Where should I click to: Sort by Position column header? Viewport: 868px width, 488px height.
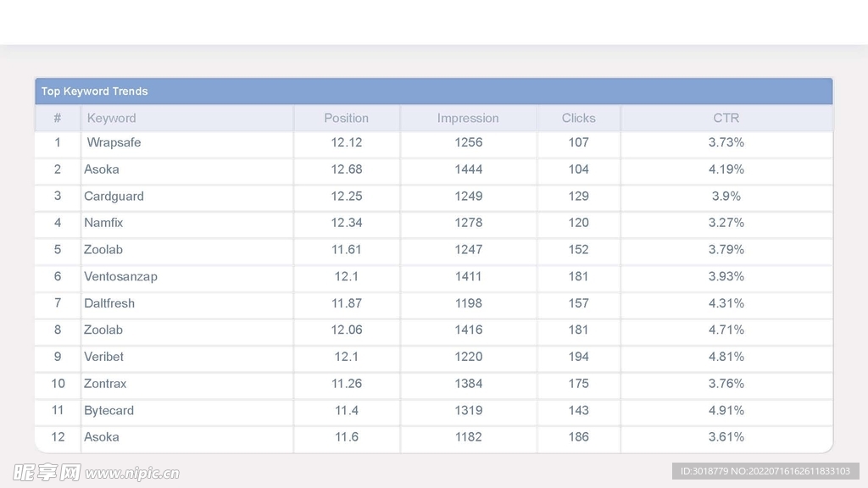(x=346, y=119)
